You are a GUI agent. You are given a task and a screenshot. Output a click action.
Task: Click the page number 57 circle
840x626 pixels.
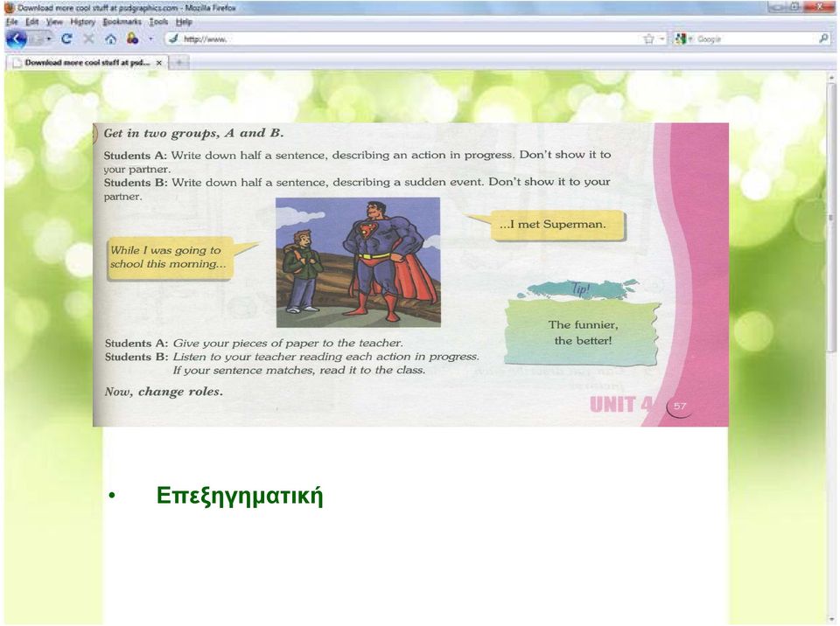point(680,407)
